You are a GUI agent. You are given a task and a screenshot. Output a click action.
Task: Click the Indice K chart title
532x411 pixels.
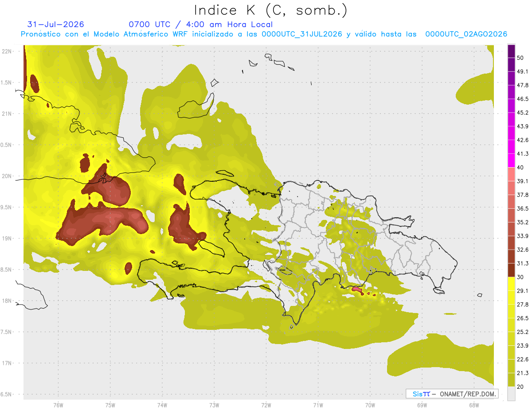tap(271, 10)
